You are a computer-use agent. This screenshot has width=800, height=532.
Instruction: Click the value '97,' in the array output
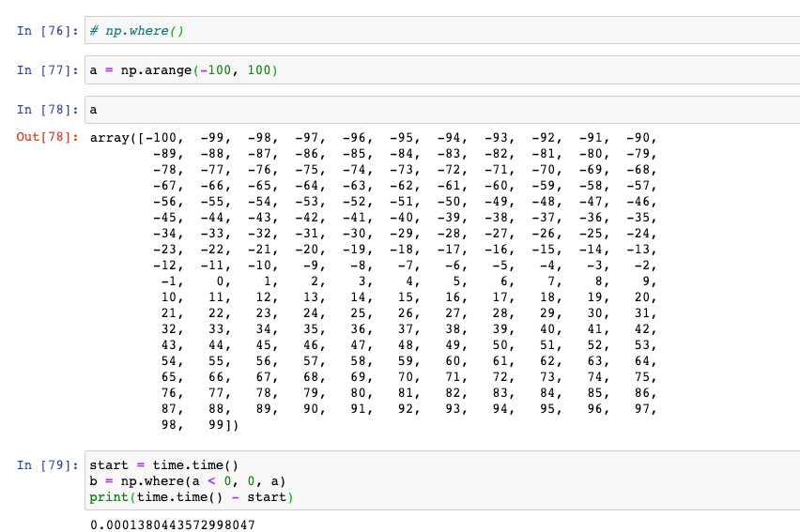pyautogui.click(x=646, y=409)
